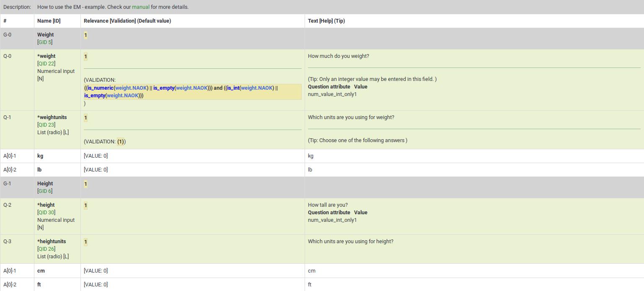Screen dimensions: 644x291
Task: Click weight.NAOK inside the is_numeric call
Action: 131,88
